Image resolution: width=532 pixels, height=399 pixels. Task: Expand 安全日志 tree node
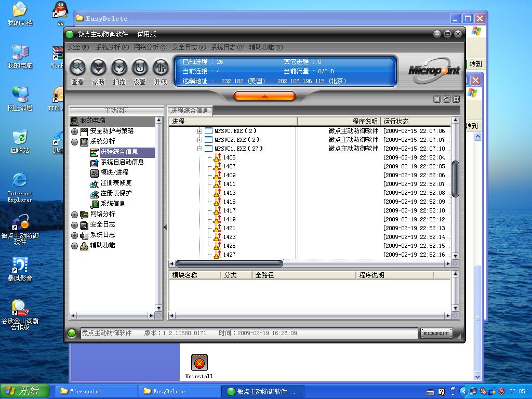(75, 225)
